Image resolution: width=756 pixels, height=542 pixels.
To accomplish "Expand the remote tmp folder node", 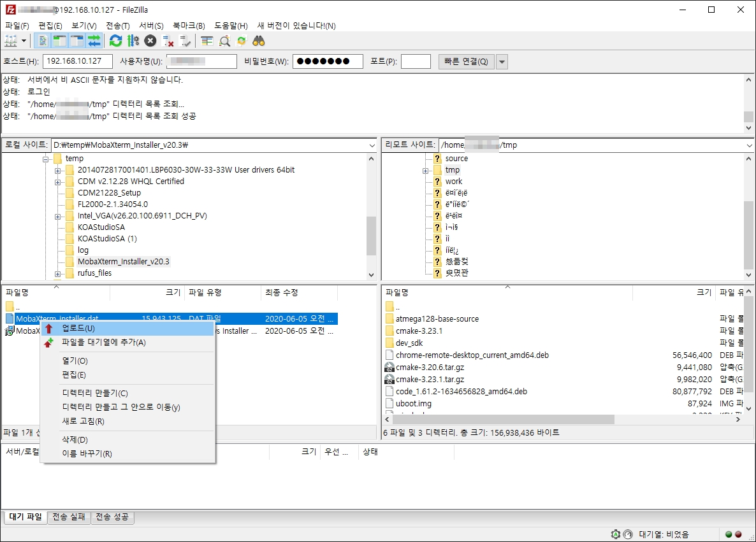I will (425, 171).
